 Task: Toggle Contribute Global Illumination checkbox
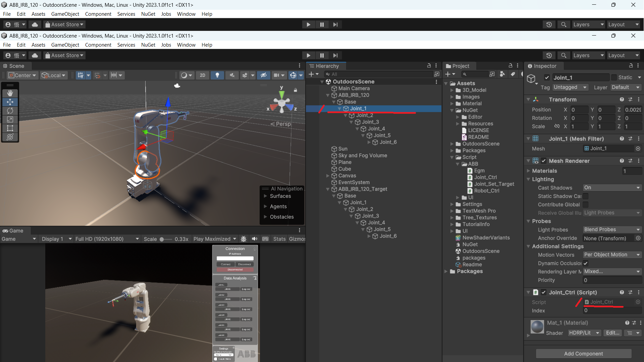pos(586,204)
